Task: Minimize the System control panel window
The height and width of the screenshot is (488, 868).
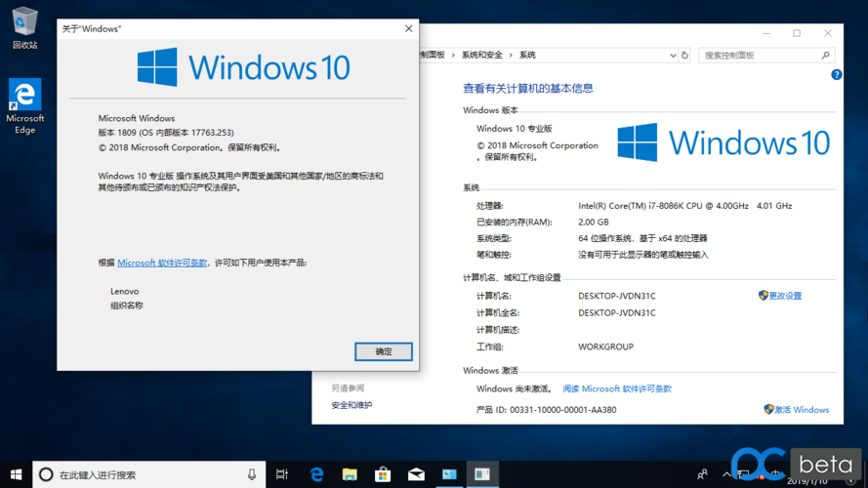Action: (x=766, y=34)
